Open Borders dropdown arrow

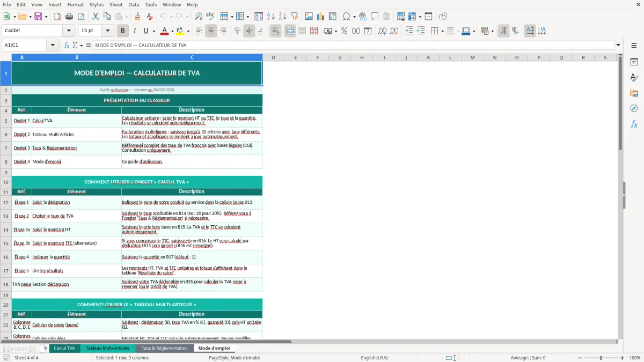(x=442, y=31)
